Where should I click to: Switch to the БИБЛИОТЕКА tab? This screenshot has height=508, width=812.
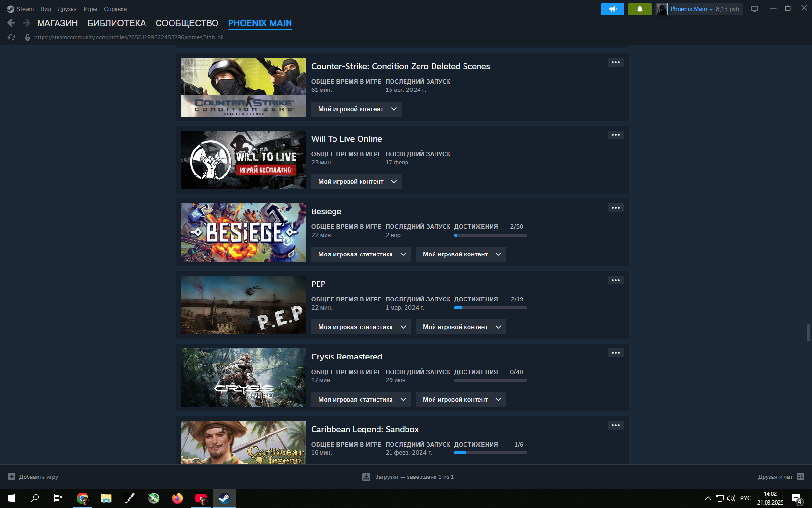(x=117, y=23)
